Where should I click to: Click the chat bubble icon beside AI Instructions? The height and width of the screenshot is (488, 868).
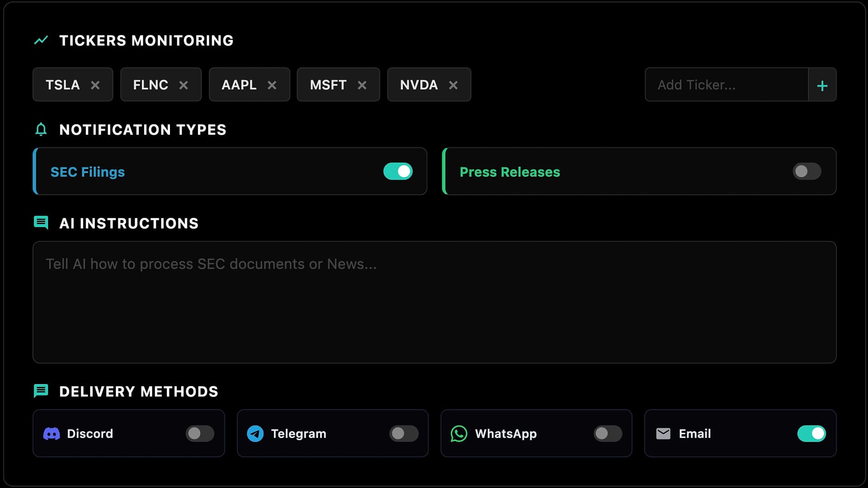pos(41,223)
